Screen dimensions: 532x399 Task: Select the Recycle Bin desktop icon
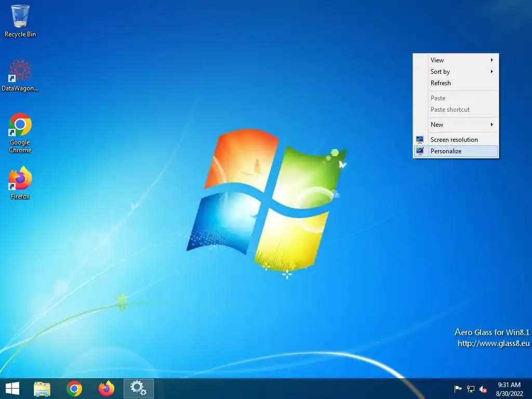[x=20, y=21]
